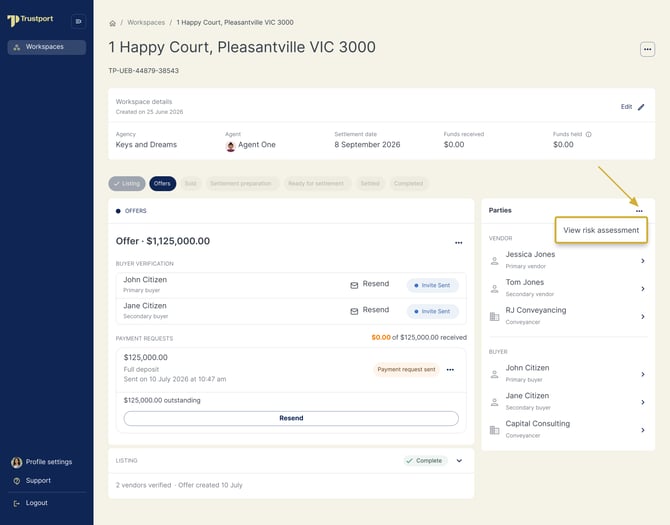Collapse the sidebar with the toggle icon

(x=78, y=21)
